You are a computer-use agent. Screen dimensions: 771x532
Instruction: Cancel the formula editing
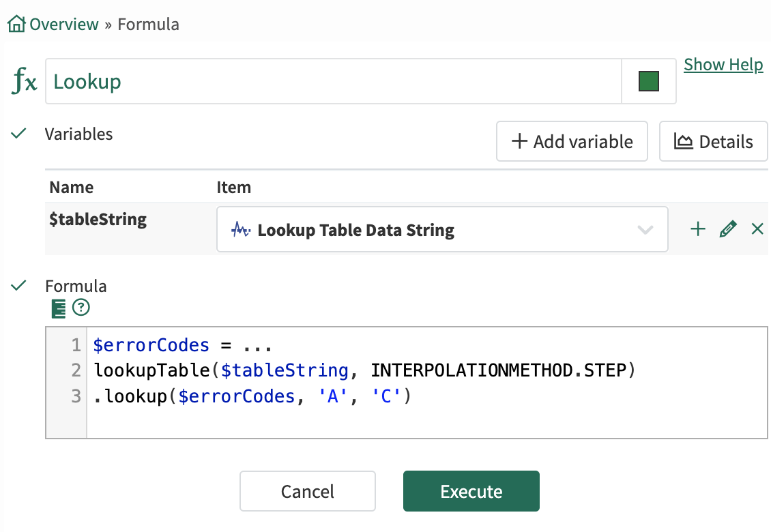click(307, 491)
